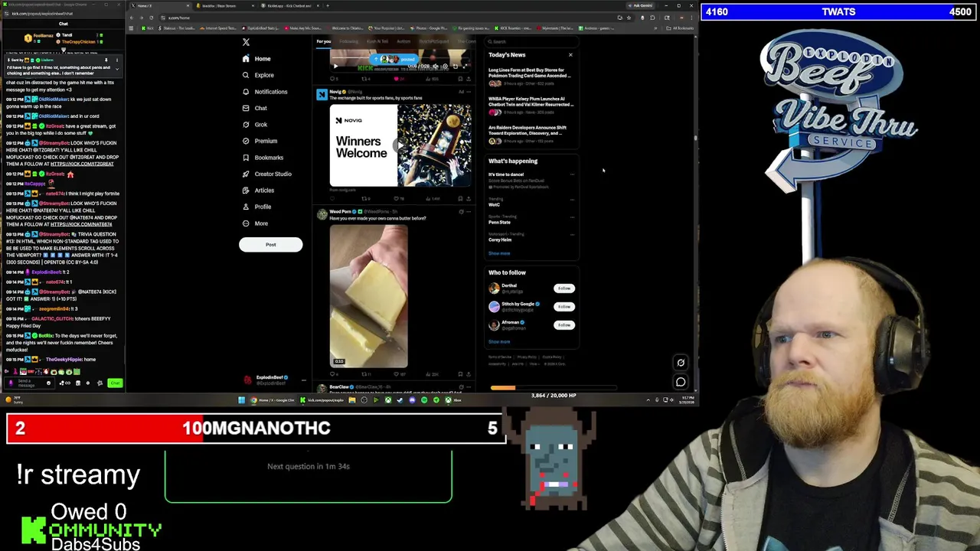Play the top video in the feed

pyautogui.click(x=335, y=67)
